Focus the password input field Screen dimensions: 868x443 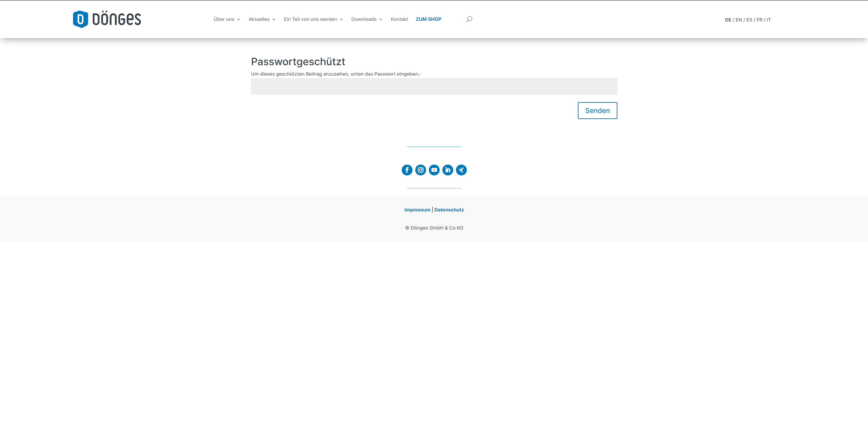[x=434, y=86]
